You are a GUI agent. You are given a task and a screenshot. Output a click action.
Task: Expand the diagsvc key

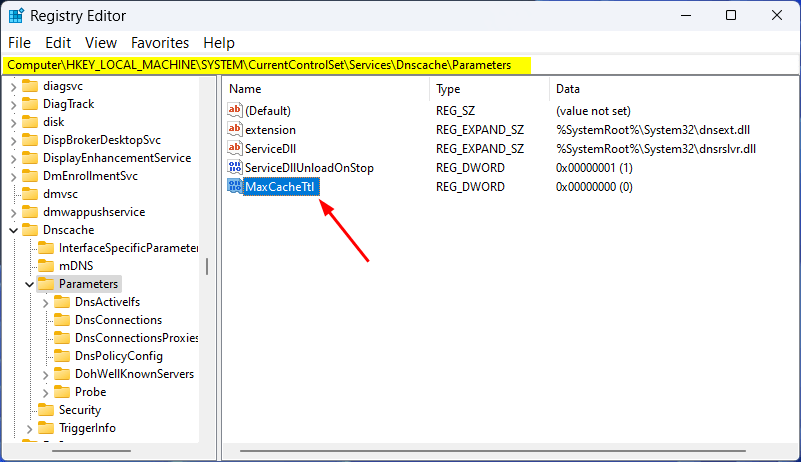point(14,87)
